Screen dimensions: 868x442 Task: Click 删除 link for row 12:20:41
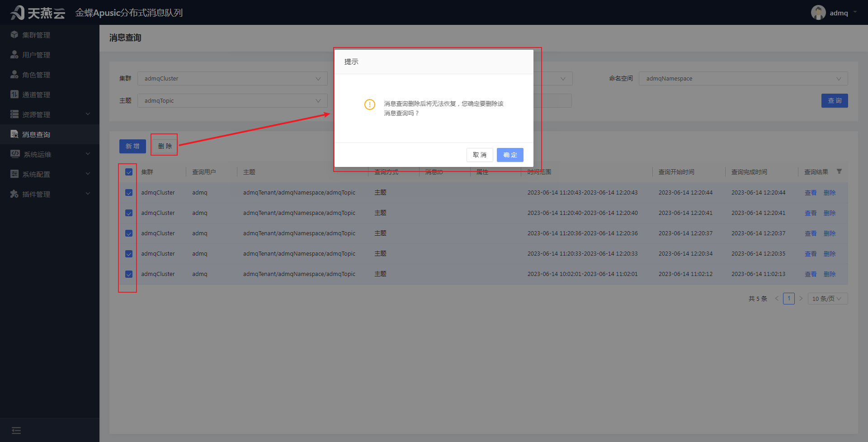tap(830, 213)
